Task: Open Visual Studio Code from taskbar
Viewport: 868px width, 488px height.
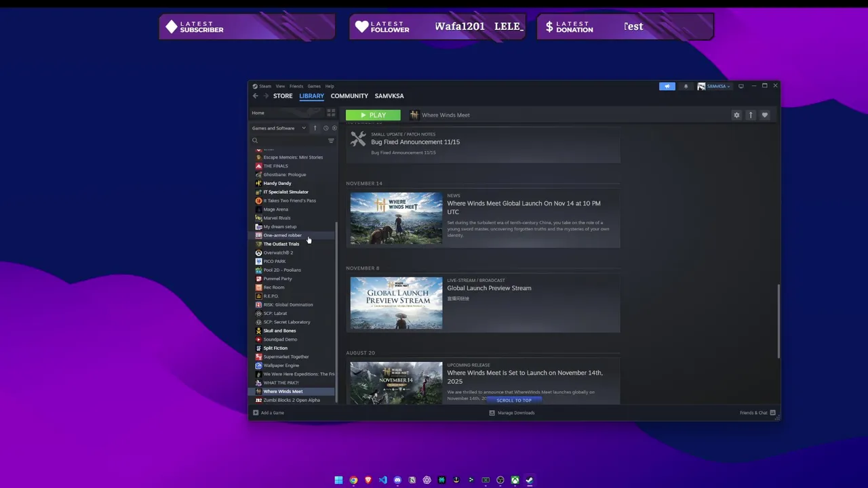Action: click(x=383, y=480)
